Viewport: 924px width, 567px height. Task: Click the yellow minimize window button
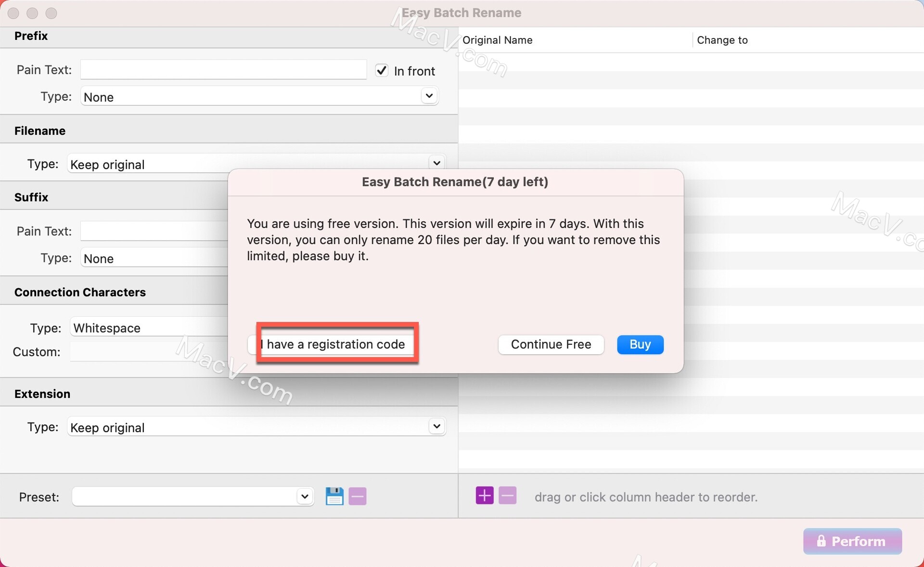32,13
